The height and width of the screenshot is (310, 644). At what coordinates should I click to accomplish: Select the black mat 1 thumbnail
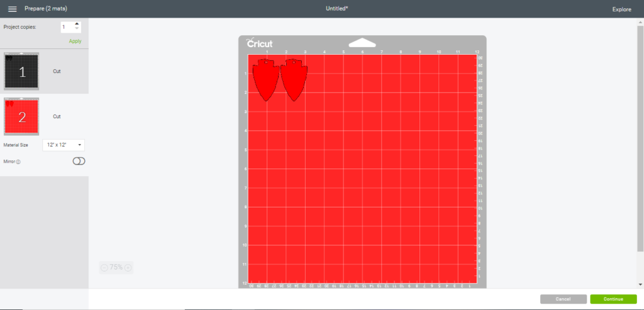[21, 72]
